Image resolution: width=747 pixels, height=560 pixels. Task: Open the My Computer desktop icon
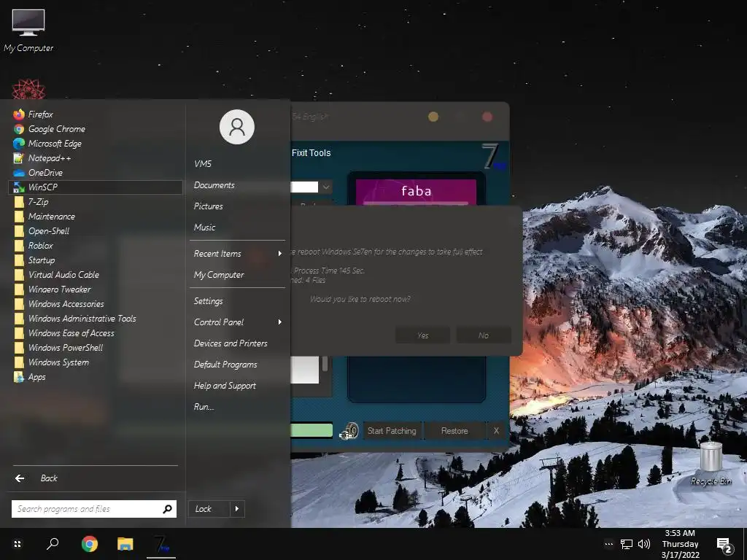28,31
